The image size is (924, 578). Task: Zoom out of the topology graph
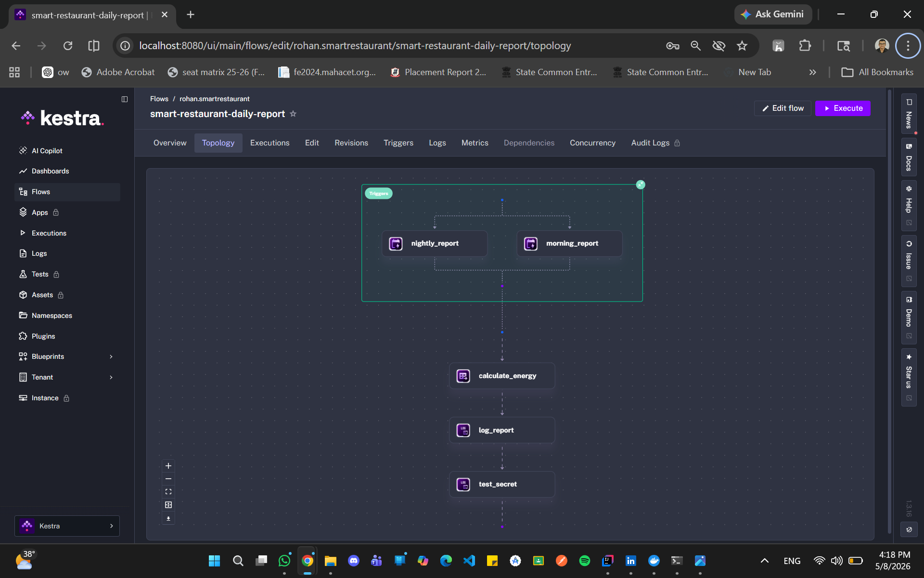[168, 479]
